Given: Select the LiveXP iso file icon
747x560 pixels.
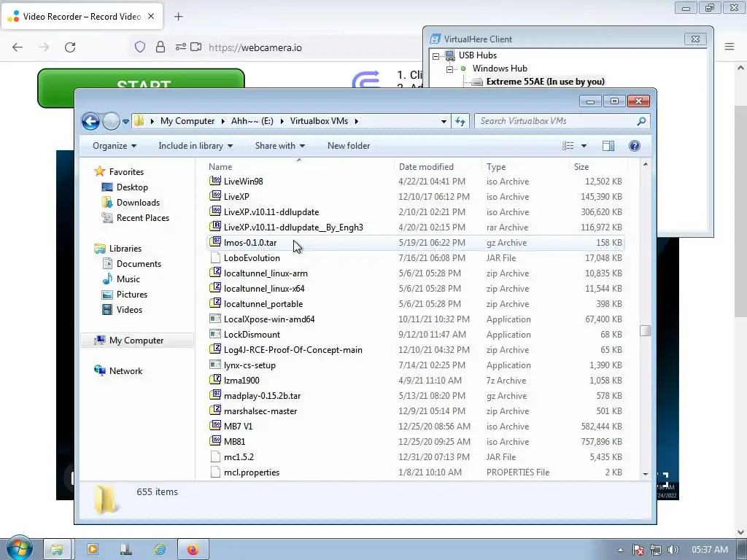Looking at the screenshot, I should pos(215,196).
